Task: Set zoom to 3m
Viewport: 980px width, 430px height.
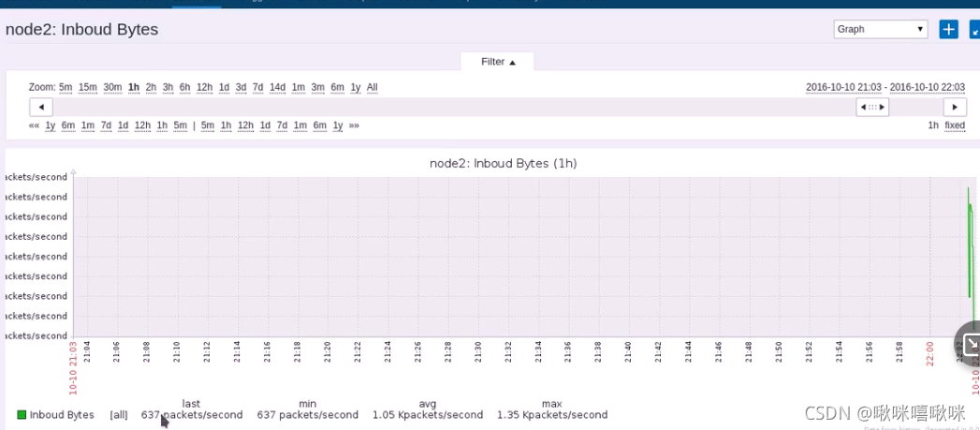Action: (317, 87)
